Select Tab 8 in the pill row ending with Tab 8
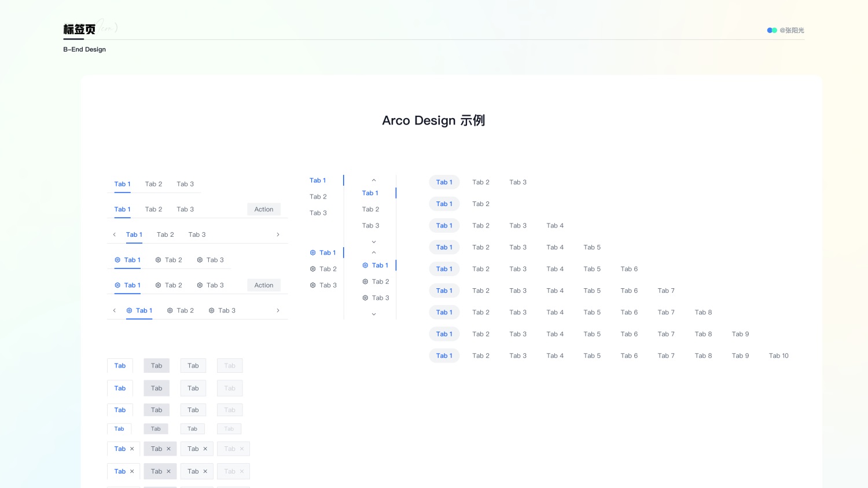This screenshot has height=488, width=868. 703,313
